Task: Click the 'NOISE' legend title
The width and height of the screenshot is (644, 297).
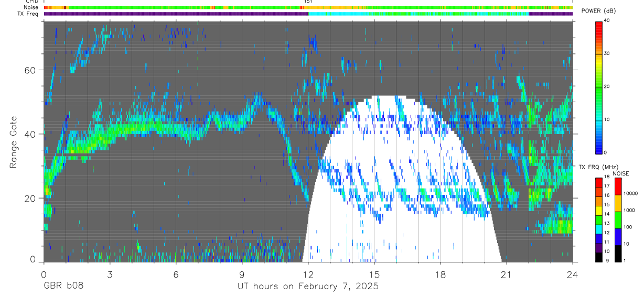Action: [x=621, y=173]
